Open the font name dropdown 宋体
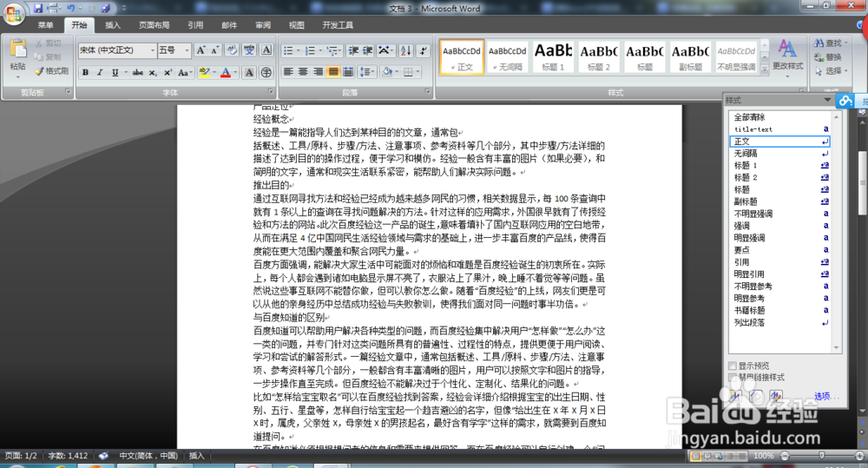This screenshot has height=468, width=868. tap(152, 50)
